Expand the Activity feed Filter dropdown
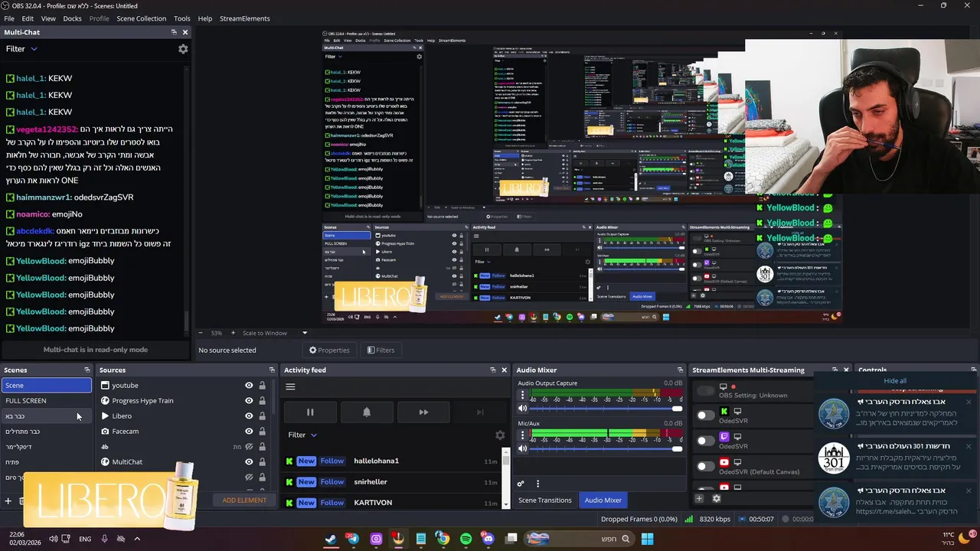 pos(302,435)
